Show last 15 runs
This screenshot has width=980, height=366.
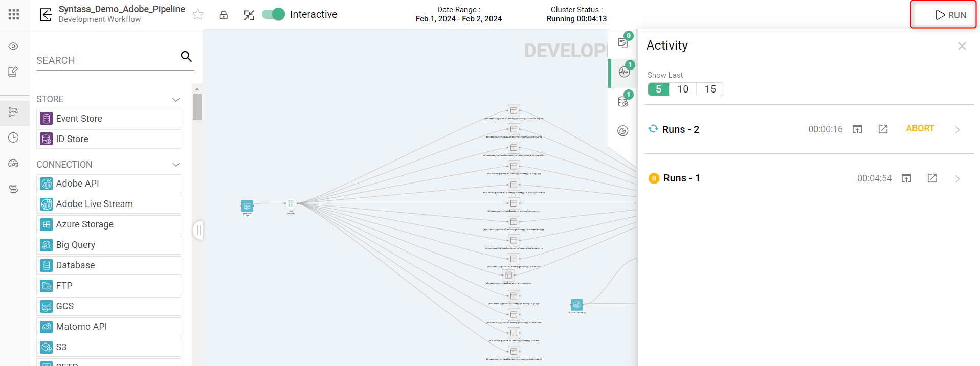pyautogui.click(x=710, y=89)
